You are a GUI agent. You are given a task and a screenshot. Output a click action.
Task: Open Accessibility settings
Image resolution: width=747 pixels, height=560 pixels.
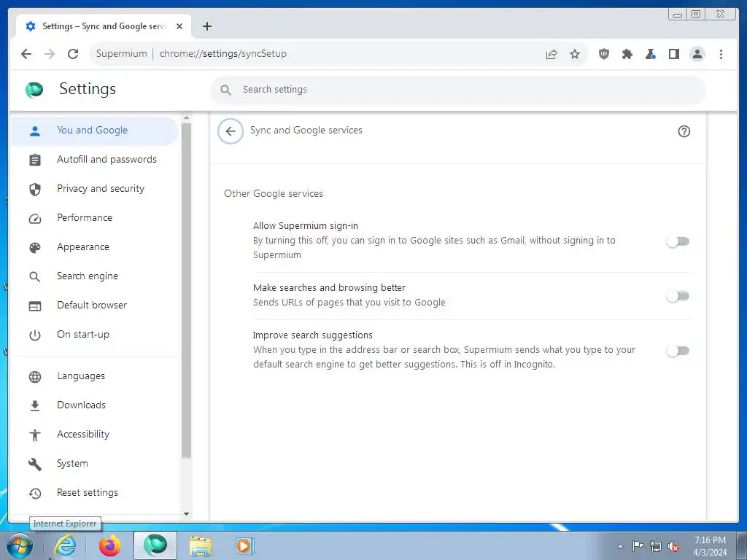click(x=94, y=435)
